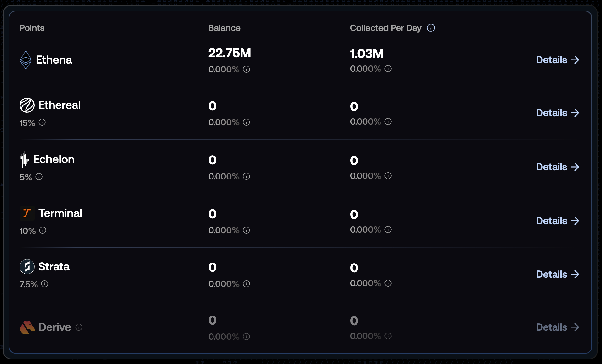Click info icon next to Ethereal 15%
Image resolution: width=602 pixels, height=364 pixels.
pyautogui.click(x=42, y=122)
